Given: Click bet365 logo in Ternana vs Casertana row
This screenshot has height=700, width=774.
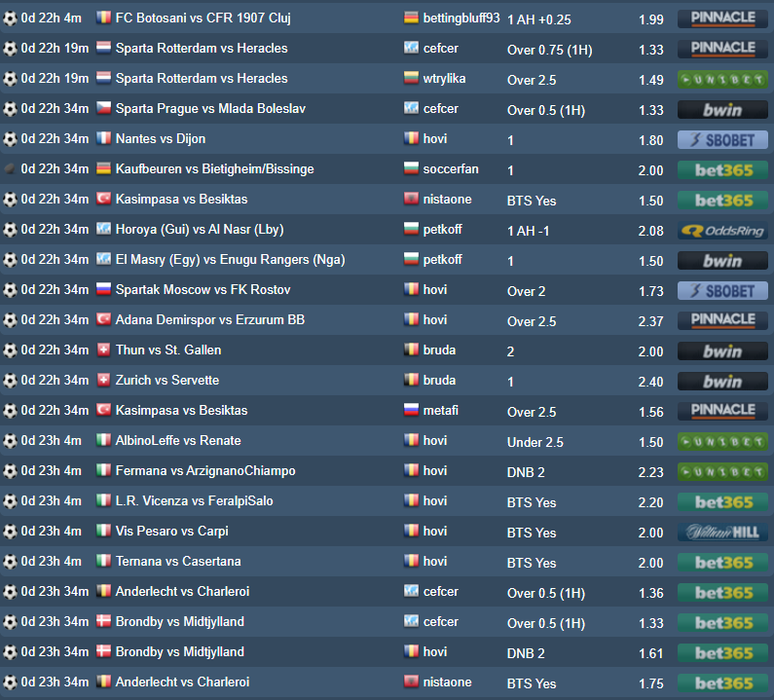Looking at the screenshot, I should click(x=722, y=563).
